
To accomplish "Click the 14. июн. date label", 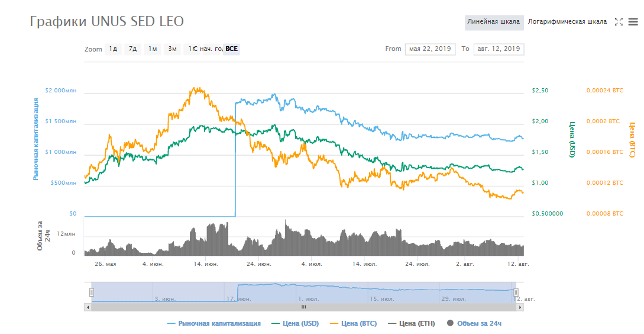I will [x=206, y=264].
